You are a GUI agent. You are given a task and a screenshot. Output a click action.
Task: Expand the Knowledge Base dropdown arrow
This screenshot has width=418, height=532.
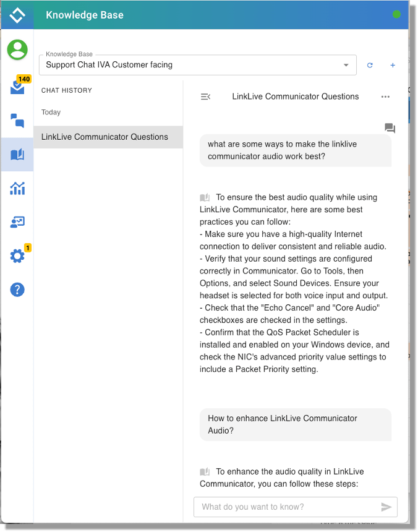click(346, 65)
